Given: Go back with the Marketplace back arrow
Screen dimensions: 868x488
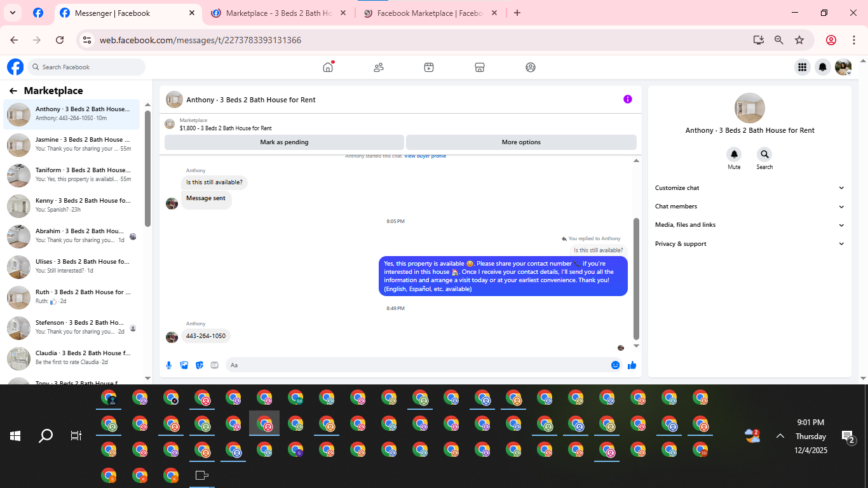Looking at the screenshot, I should tap(13, 91).
